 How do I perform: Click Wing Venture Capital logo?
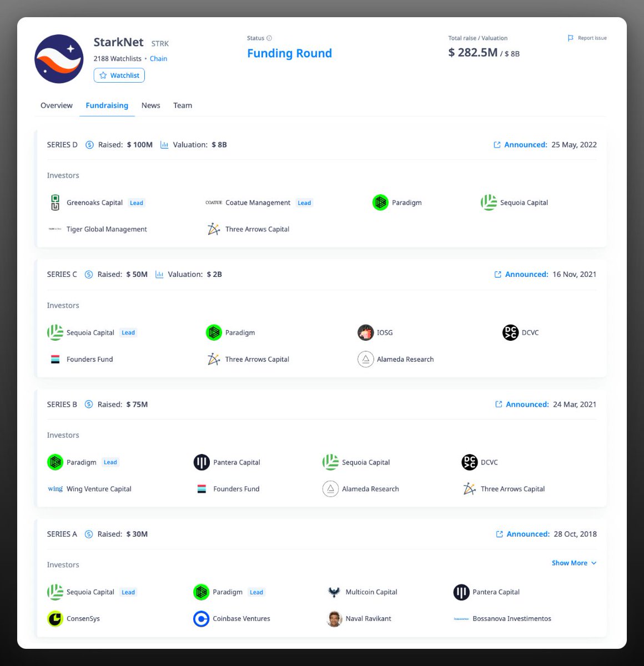tap(55, 489)
